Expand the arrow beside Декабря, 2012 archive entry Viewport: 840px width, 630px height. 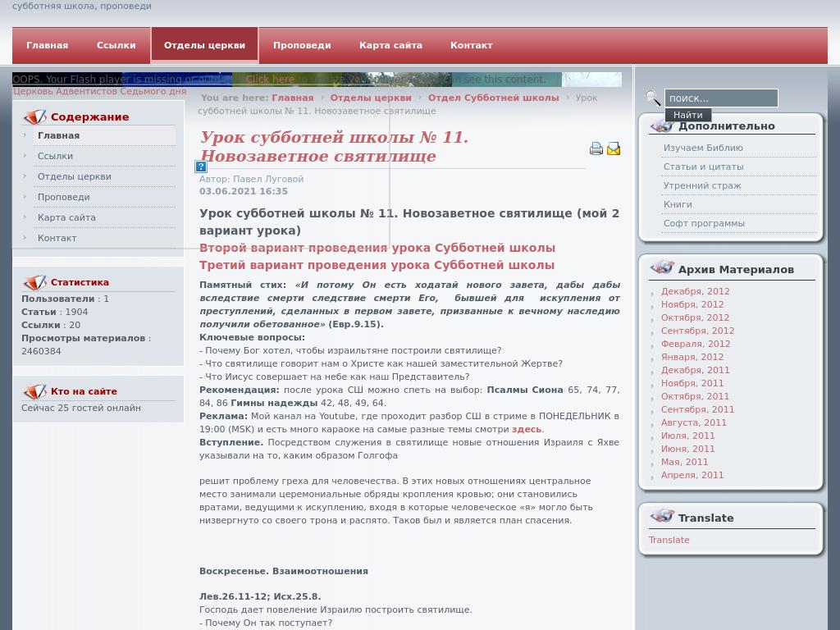pyautogui.click(x=652, y=291)
